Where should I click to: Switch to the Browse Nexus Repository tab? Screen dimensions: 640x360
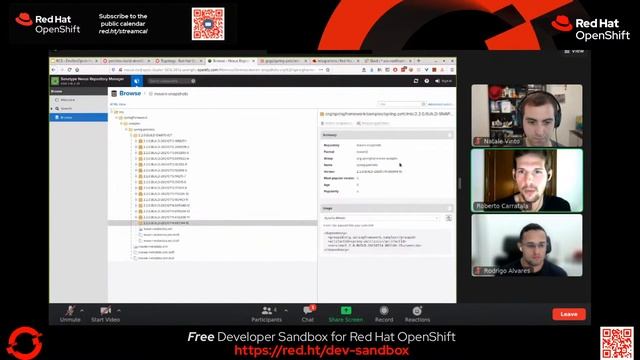pyautogui.click(x=231, y=61)
